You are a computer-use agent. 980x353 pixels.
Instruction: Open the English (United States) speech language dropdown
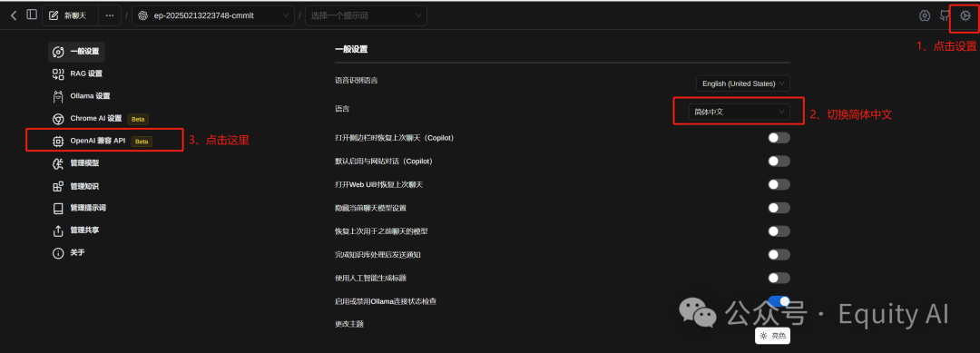point(743,83)
